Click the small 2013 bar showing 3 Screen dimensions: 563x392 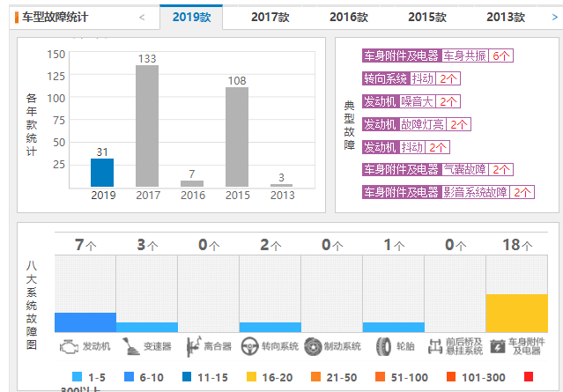pos(282,186)
